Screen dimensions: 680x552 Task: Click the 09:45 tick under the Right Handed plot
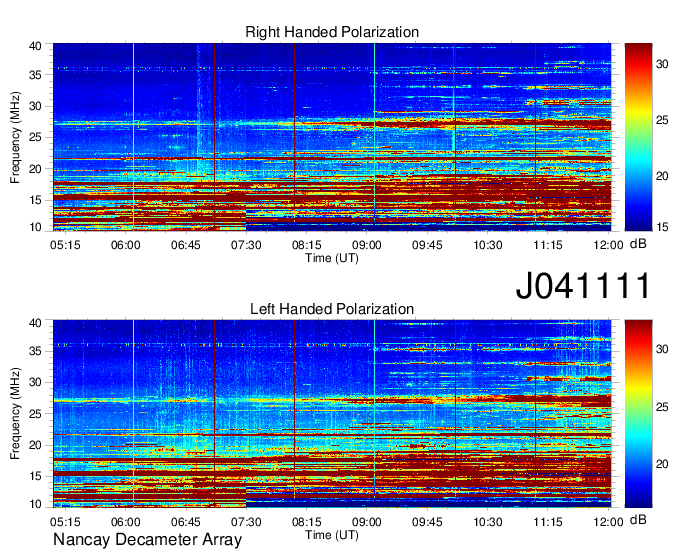(x=427, y=245)
